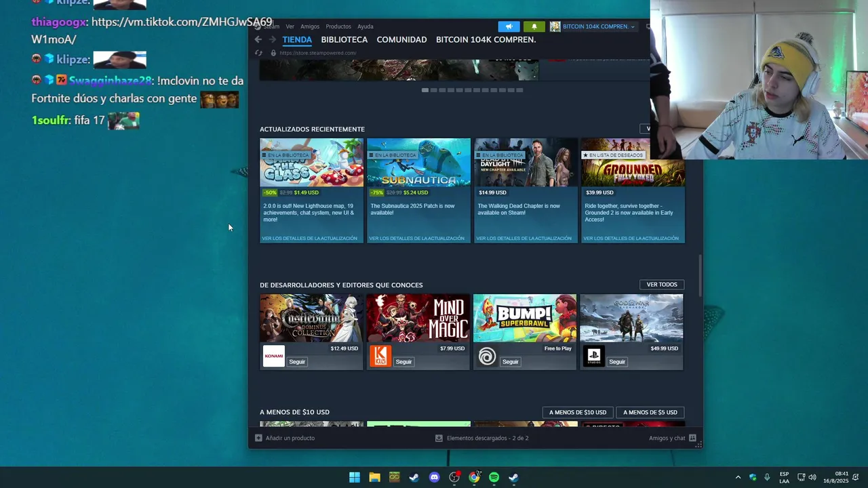Open Windows Security tray icon
This screenshot has height=488, width=868.
(753, 477)
